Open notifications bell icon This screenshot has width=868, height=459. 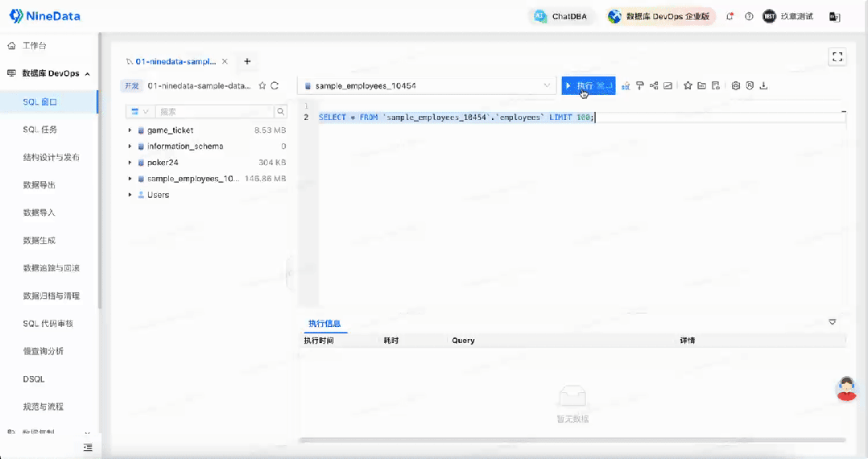730,17
